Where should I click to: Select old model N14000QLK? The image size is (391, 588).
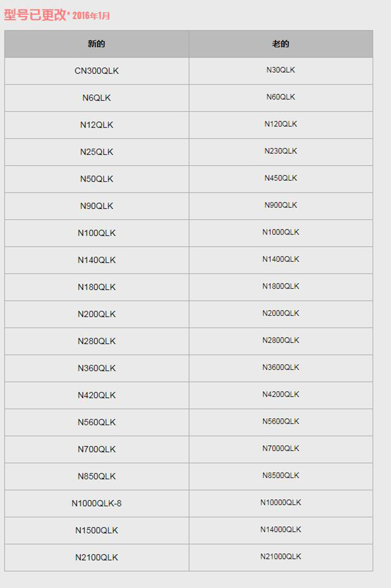(x=280, y=530)
